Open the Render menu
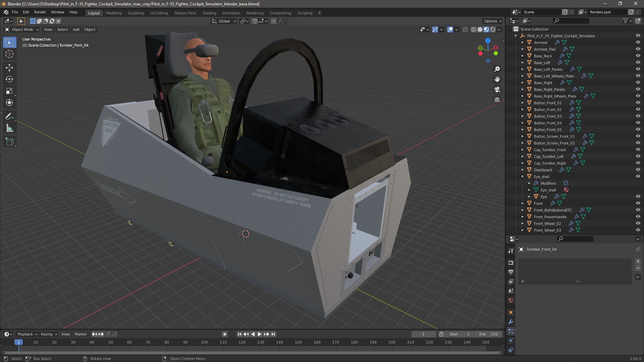Screen dimensions: 644x362 40,12
